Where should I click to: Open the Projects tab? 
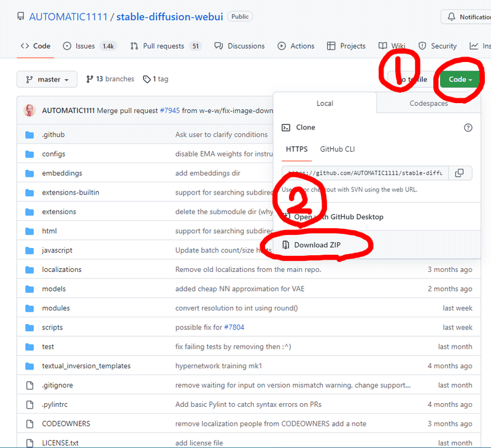[346, 46]
